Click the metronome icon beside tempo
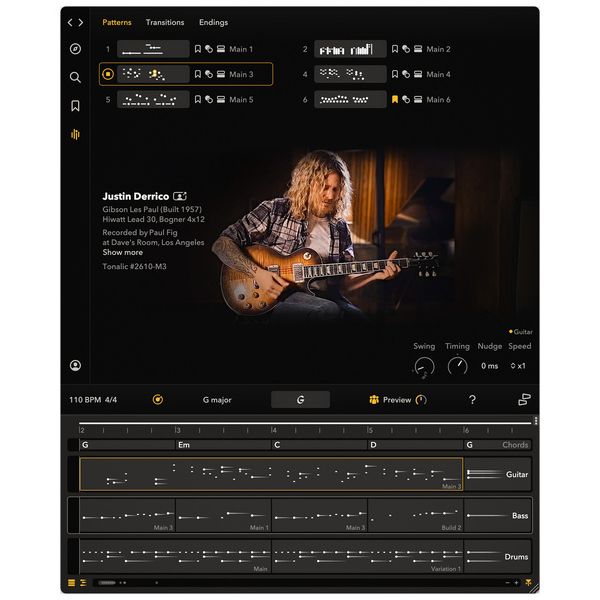 [x=157, y=400]
